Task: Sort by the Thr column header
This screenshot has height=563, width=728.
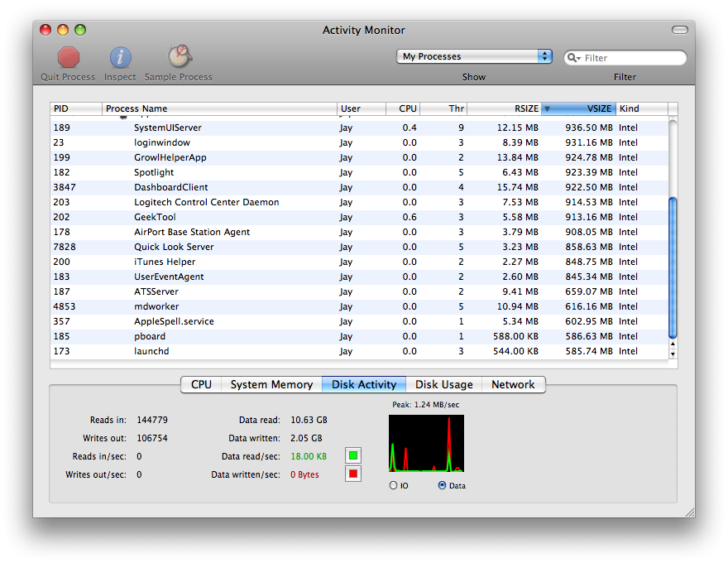Action: [x=443, y=108]
